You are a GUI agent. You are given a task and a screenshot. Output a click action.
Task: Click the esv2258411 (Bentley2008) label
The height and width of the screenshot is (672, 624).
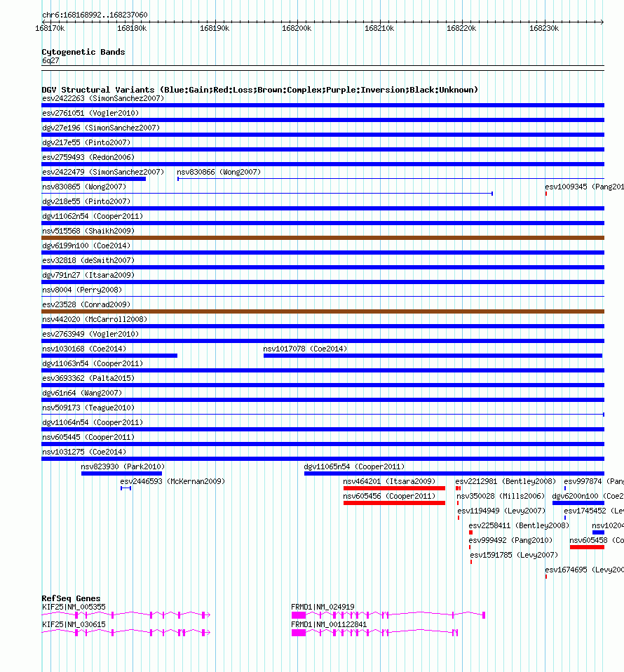[519, 525]
